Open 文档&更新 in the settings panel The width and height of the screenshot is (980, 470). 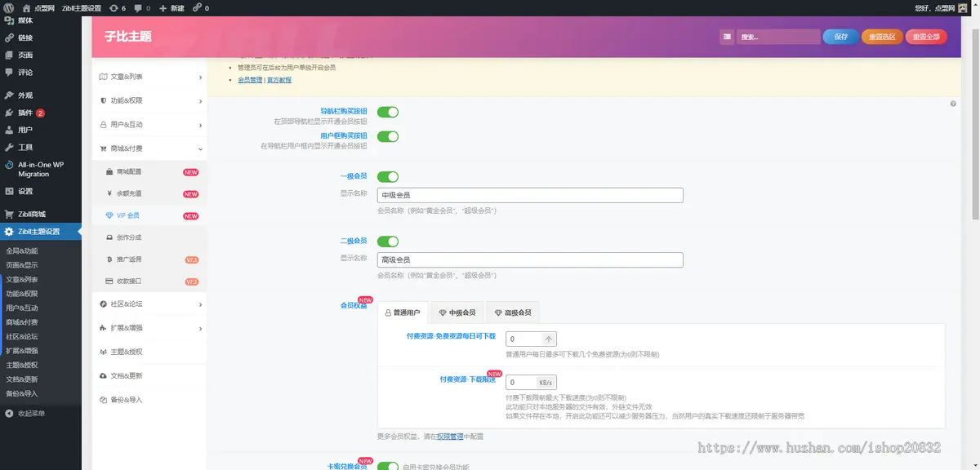[x=149, y=376]
